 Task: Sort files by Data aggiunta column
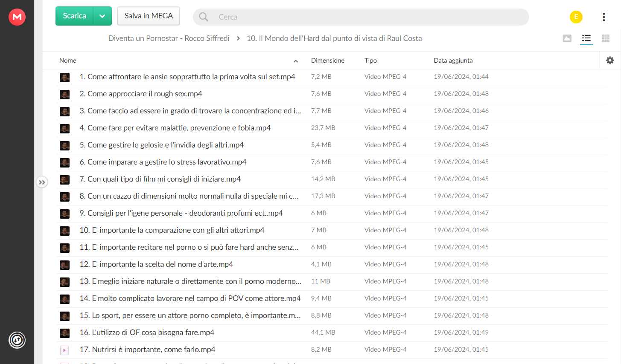[453, 61]
